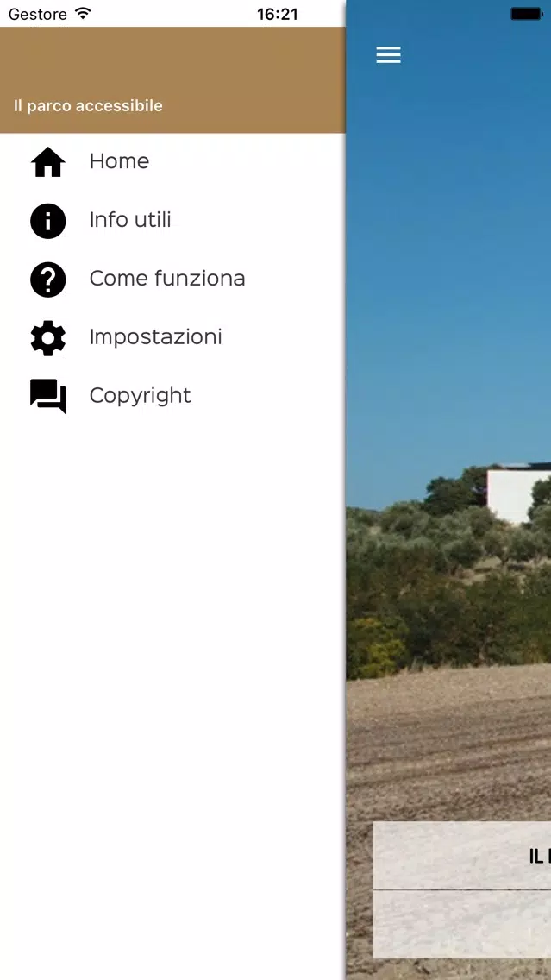Viewport: 551px width, 980px height.
Task: Tap the circled 'i' info icon
Action: point(48,221)
